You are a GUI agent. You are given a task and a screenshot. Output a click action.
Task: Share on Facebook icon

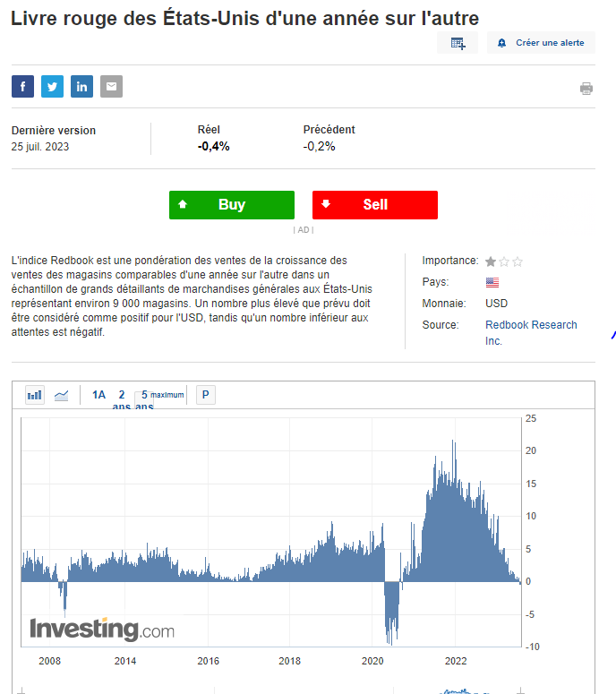coord(22,87)
